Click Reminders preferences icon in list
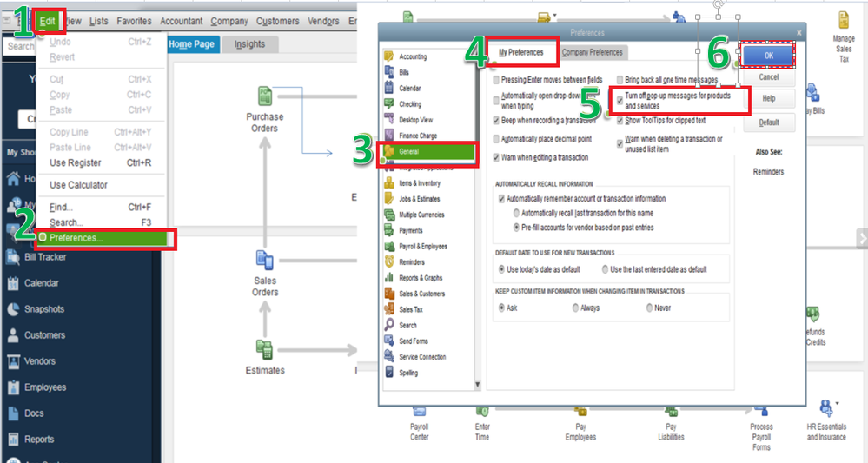Viewport: 868px width, 463px height. [389, 261]
